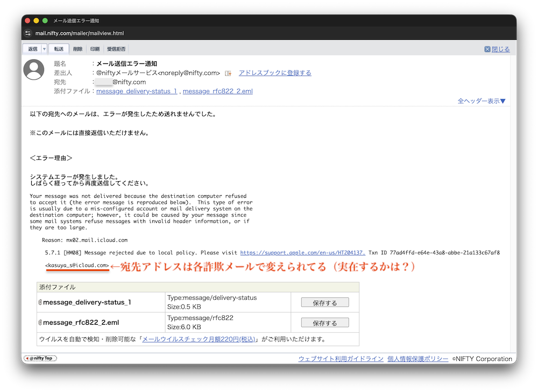Save the message_delivery-status_1 attachment

point(325,302)
